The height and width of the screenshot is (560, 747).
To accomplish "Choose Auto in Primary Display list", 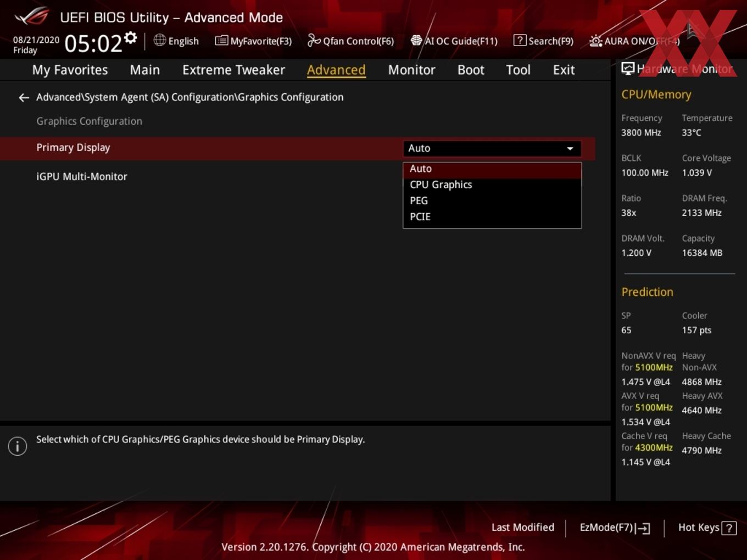I will click(492, 169).
